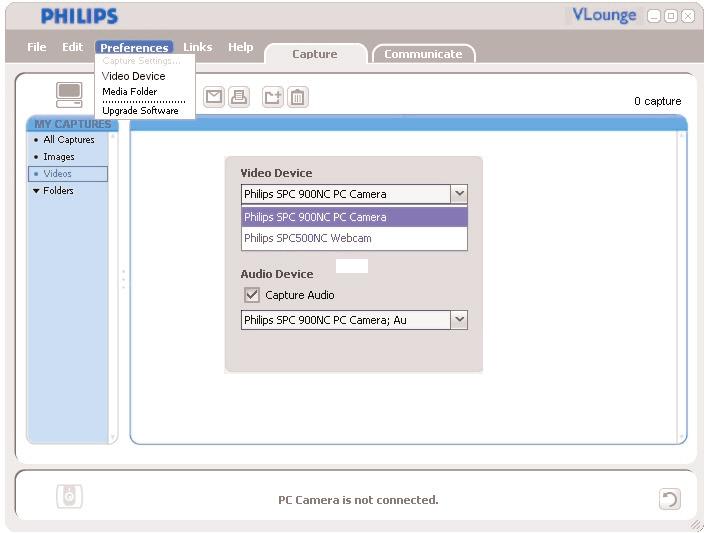Open the Audio Device dropdown arrow
705x533 pixels.
(459, 320)
